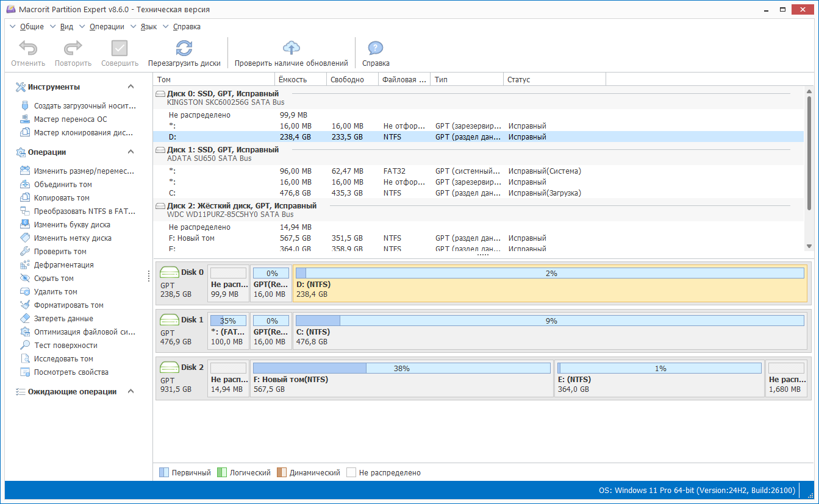Click the Commit (Совершить) checkmark icon
This screenshot has width=819, height=504.
(x=120, y=49)
